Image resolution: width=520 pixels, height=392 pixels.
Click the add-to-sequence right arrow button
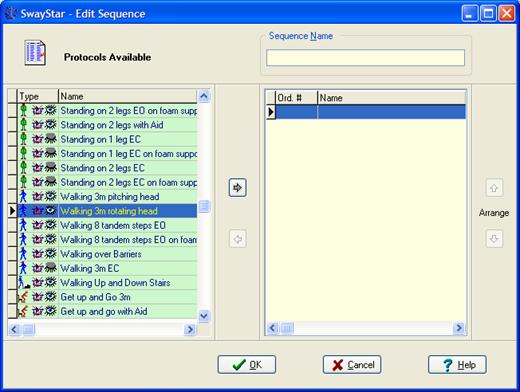coord(238,188)
